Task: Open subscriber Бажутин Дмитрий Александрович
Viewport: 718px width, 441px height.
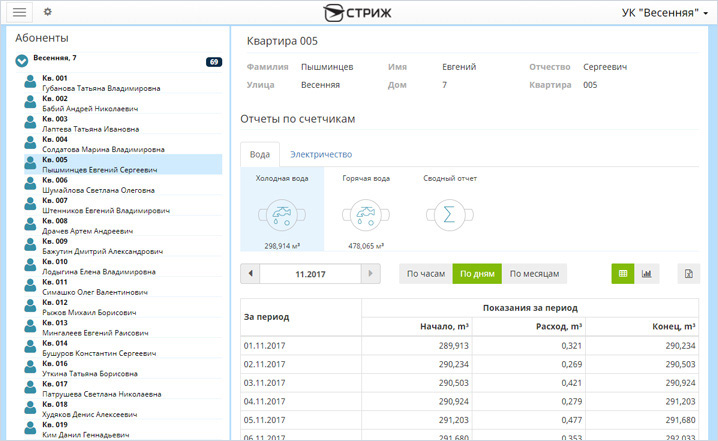Action: point(103,251)
